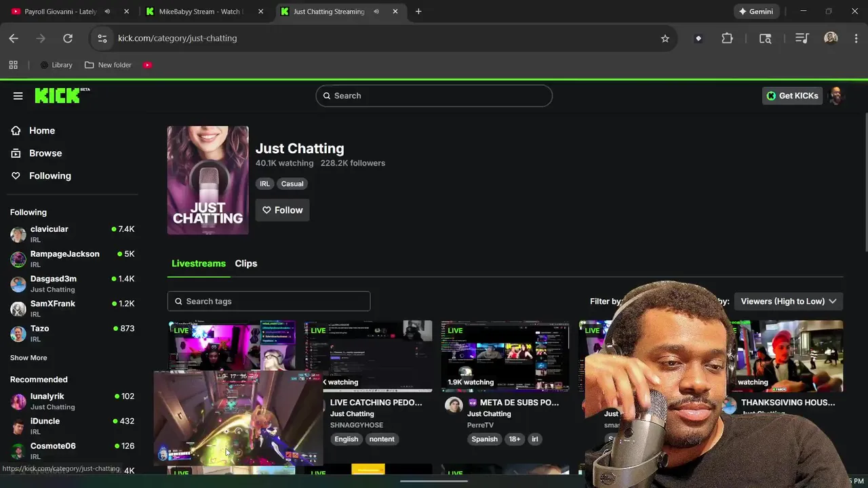Mute the Payroll Giovanni tab audio
The height and width of the screenshot is (488, 868).
click(x=107, y=12)
